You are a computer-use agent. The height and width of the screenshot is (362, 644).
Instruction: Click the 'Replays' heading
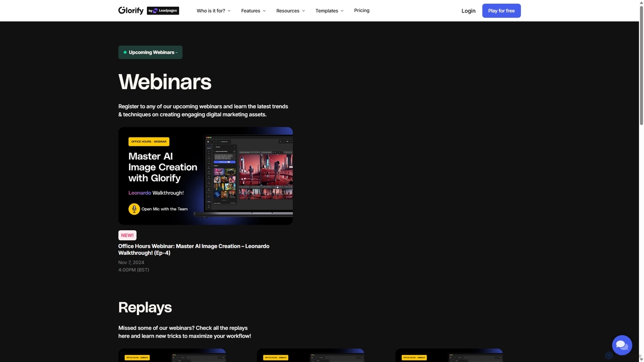(145, 307)
